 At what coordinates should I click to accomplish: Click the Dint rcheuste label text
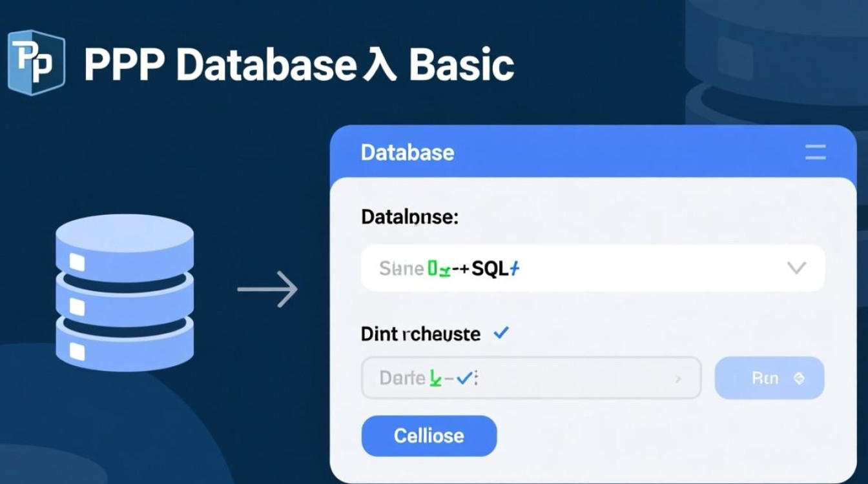click(420, 334)
